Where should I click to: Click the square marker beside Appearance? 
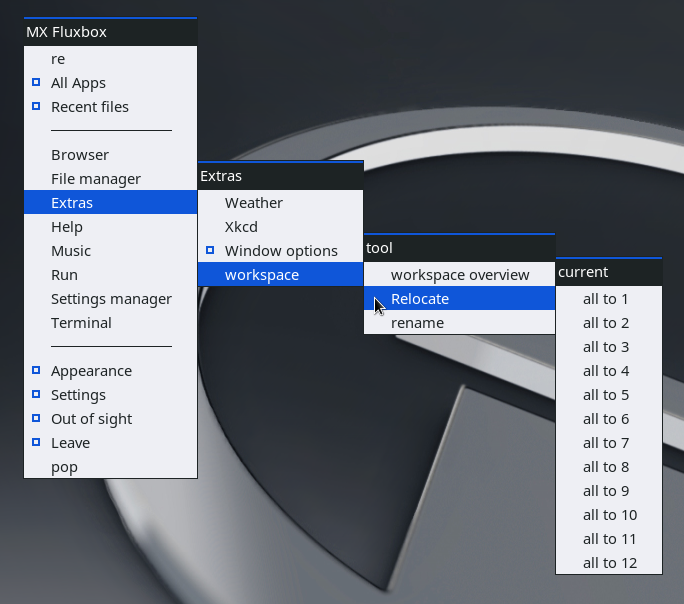click(36, 370)
